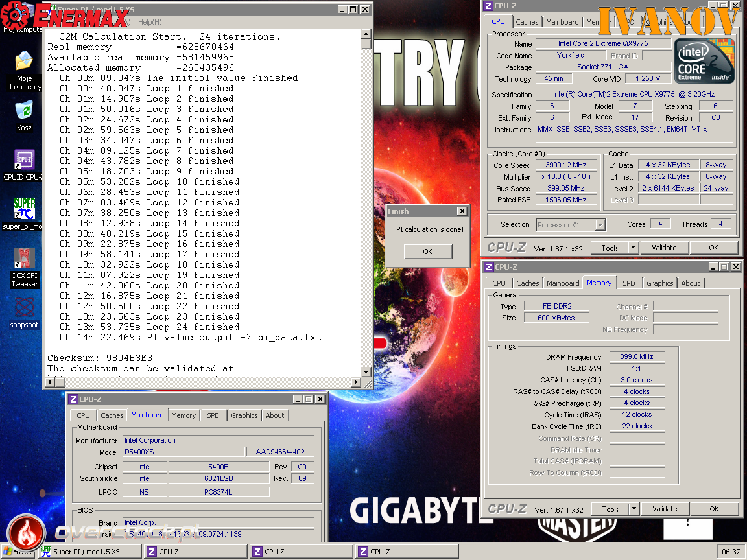Open the About tab in the Memory CPU-Z window

coord(691,283)
